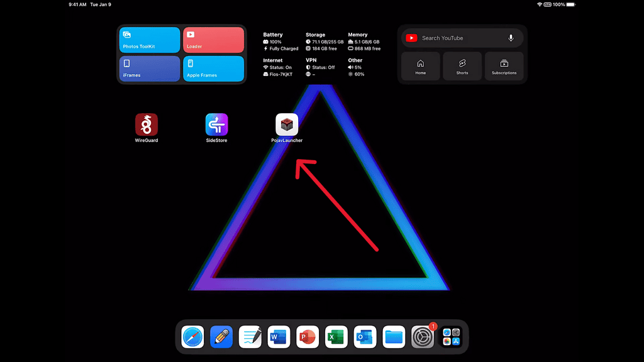Open Microsoft Outlook in the dock
The height and width of the screenshot is (362, 644).
tap(365, 337)
